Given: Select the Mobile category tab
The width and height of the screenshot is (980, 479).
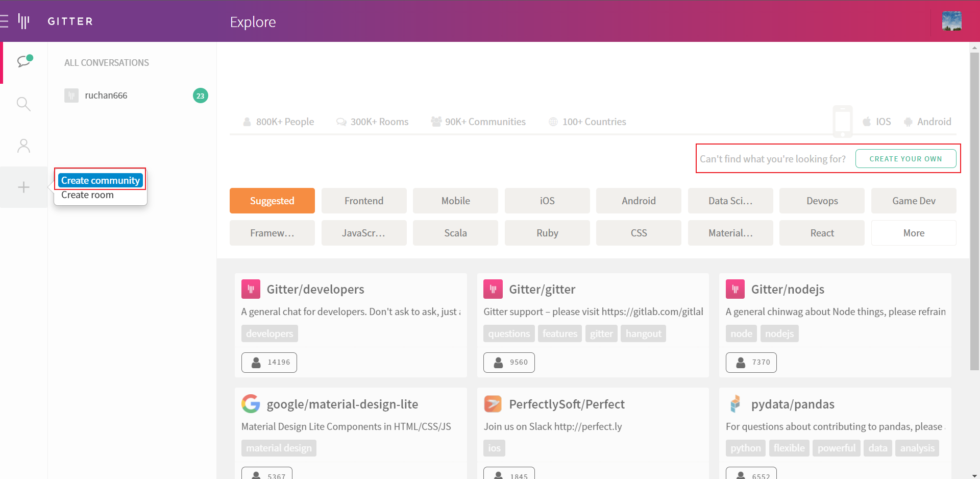Looking at the screenshot, I should (455, 201).
